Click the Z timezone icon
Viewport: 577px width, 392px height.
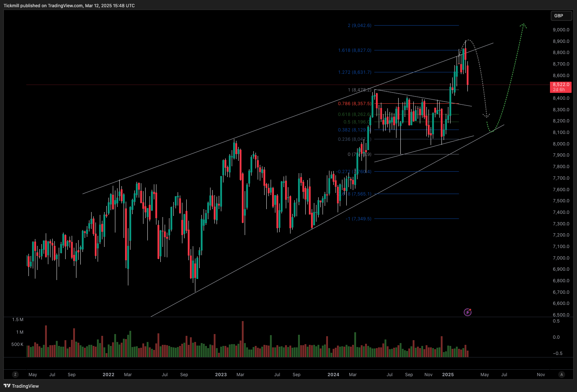(15, 374)
